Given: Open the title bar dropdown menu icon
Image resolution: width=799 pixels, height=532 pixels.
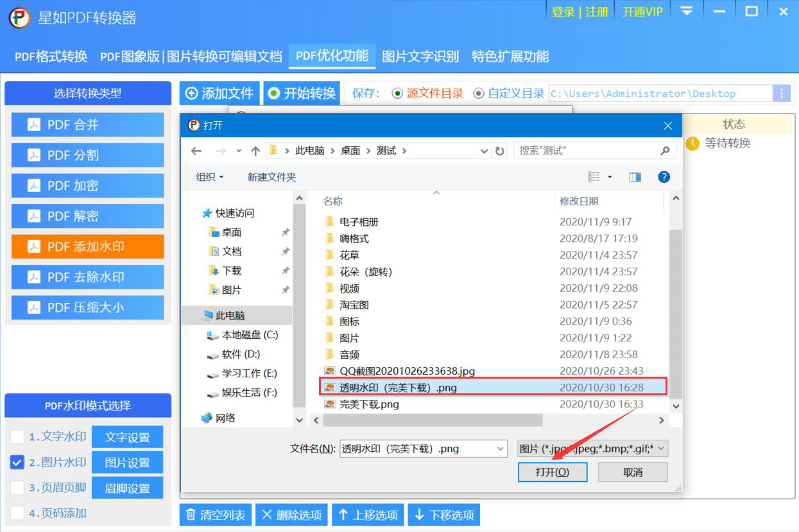Looking at the screenshot, I should pos(687,12).
